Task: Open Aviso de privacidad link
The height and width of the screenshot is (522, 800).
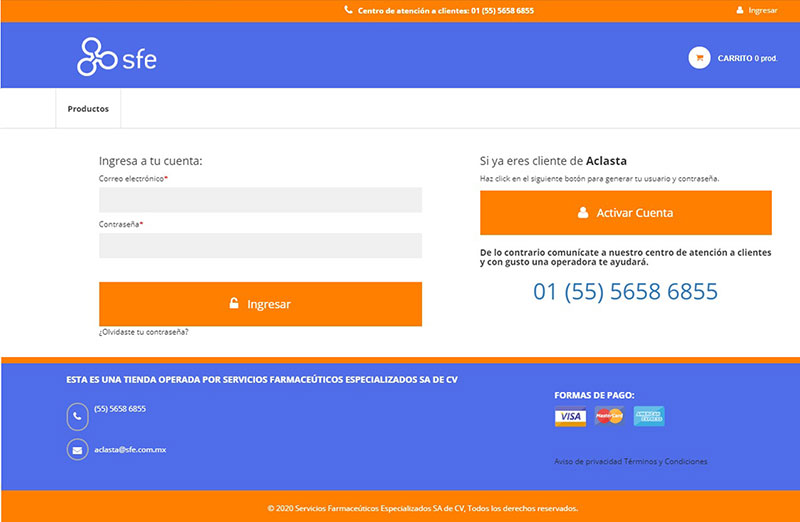Action: pyautogui.click(x=588, y=461)
